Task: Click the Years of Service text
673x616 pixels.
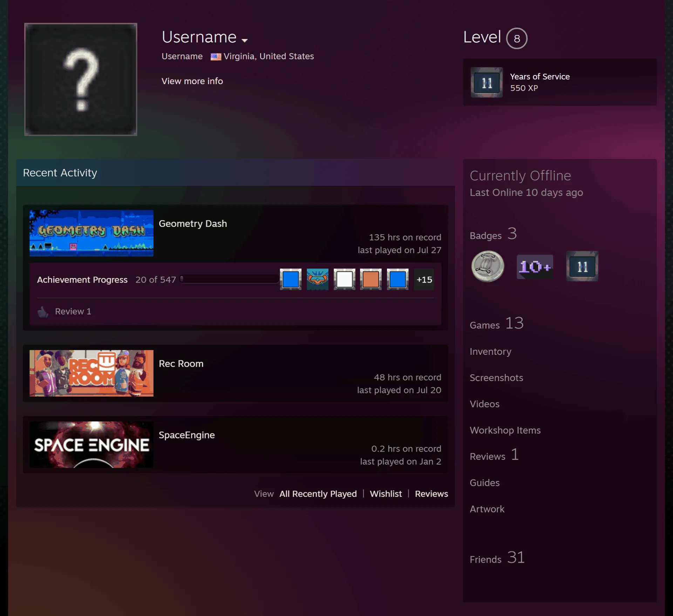Action: point(540,76)
